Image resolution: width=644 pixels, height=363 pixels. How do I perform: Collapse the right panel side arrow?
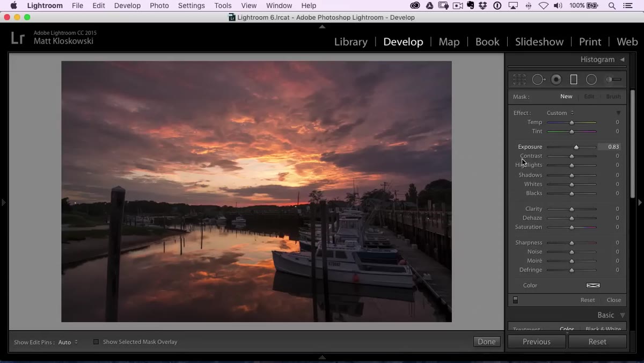pyautogui.click(x=640, y=202)
